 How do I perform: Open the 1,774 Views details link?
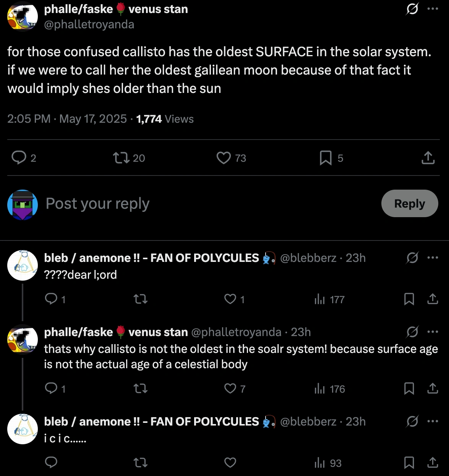click(x=164, y=119)
